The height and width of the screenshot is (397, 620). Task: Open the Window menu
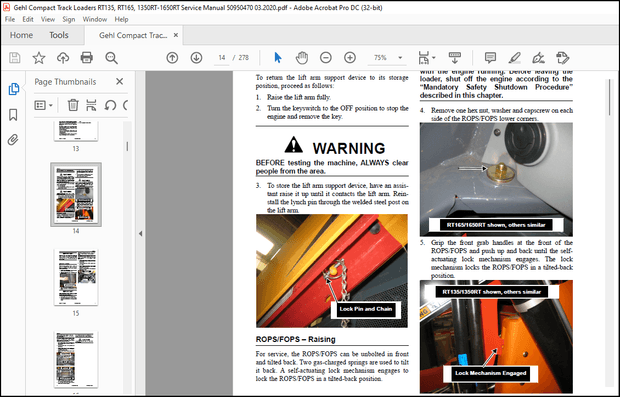click(x=95, y=19)
